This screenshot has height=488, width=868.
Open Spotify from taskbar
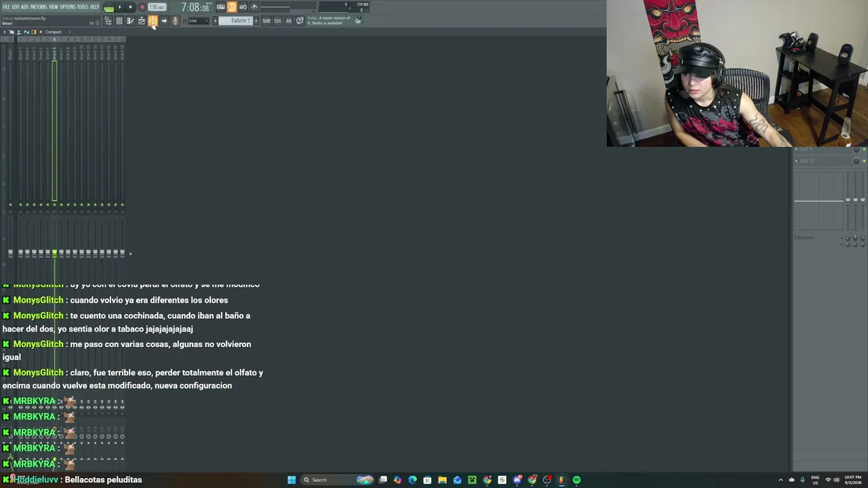pyautogui.click(x=576, y=480)
